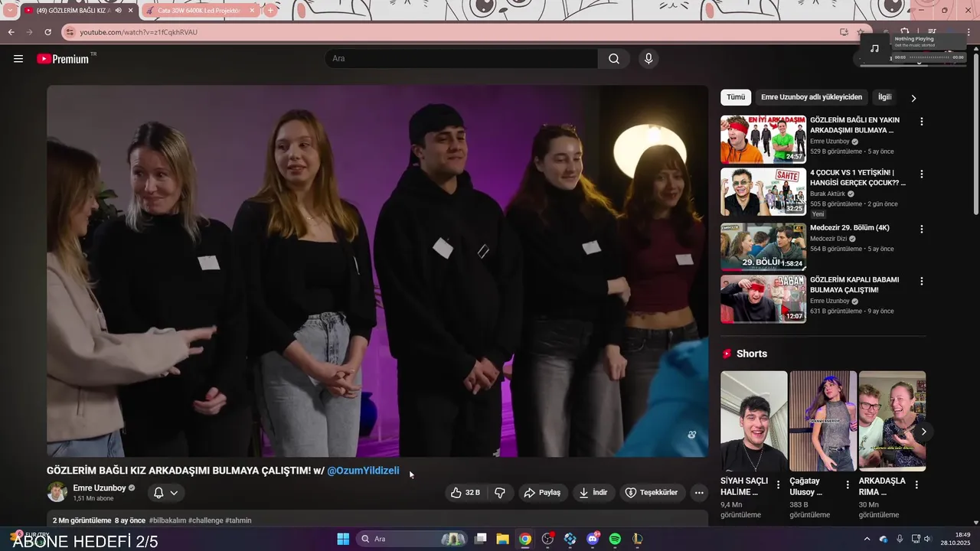980x551 pixels.
Task: Select the İlgili filter chip
Action: tap(884, 97)
